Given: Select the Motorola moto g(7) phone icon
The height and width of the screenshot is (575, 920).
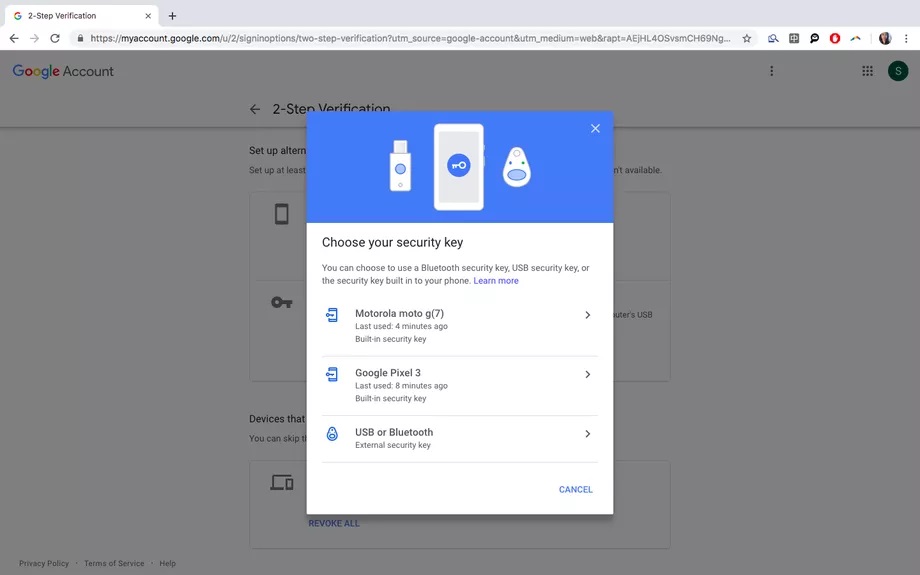Looking at the screenshot, I should pos(332,315).
